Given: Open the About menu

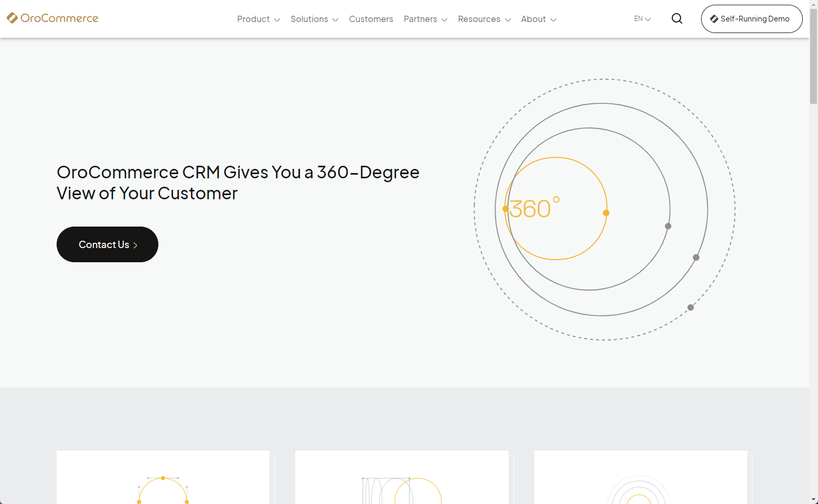Looking at the screenshot, I should 539,19.
